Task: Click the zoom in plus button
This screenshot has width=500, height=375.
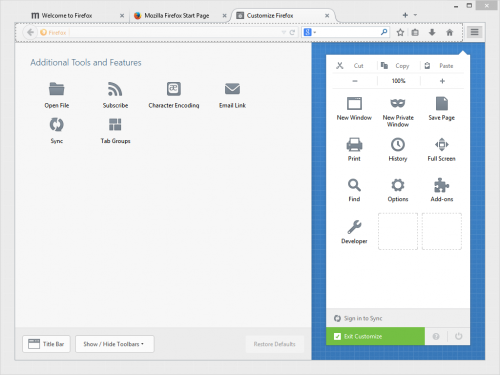Action: [442, 81]
